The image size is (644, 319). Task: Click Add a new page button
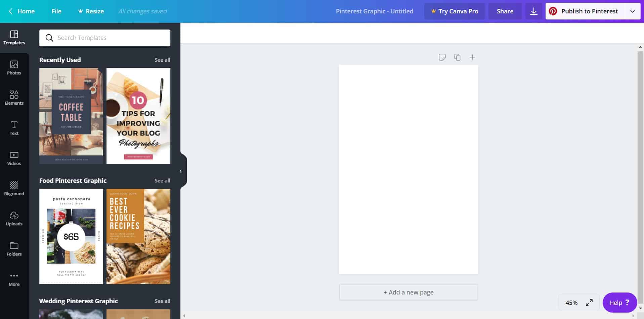click(x=409, y=292)
